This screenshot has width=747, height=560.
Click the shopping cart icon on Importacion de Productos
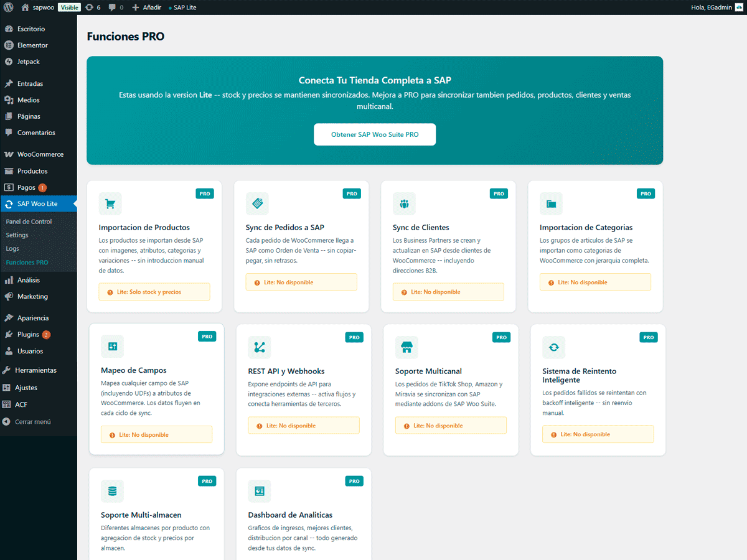click(110, 203)
